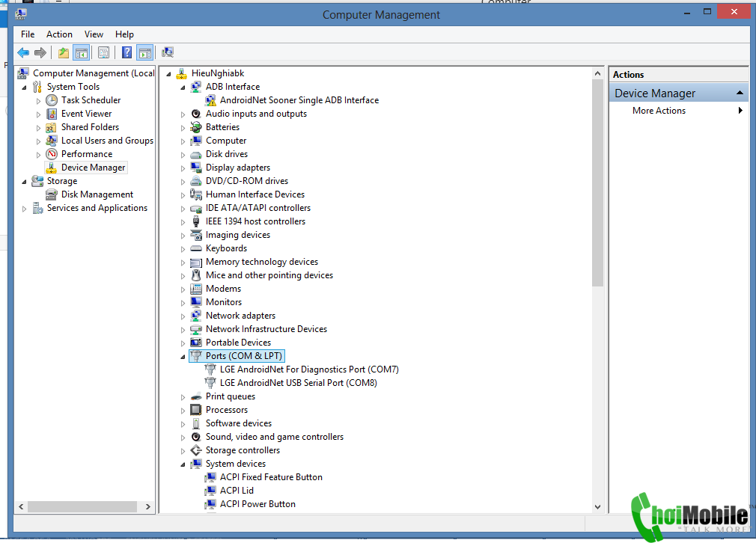
Task: Expand Audio inputs and outputs node
Action: 183,114
